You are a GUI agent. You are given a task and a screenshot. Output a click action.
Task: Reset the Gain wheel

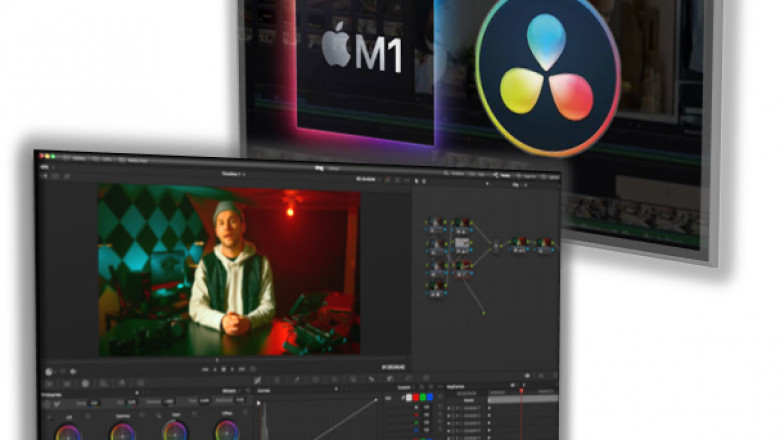click(x=195, y=414)
